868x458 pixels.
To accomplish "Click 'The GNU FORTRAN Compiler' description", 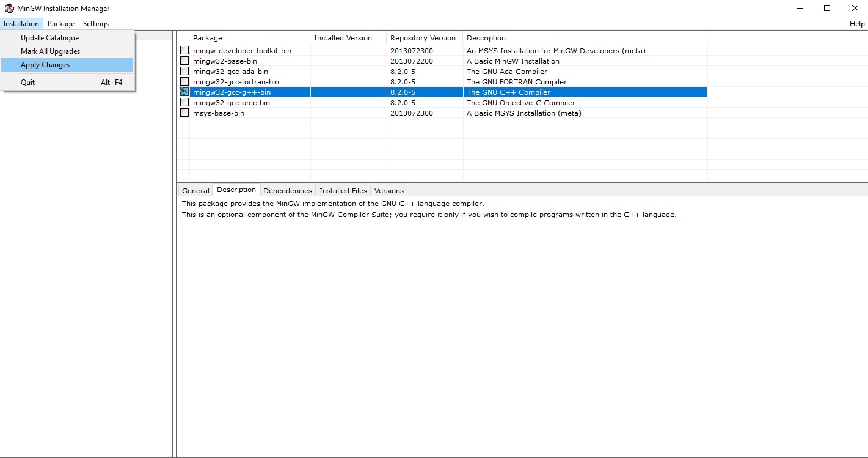I will (x=517, y=82).
